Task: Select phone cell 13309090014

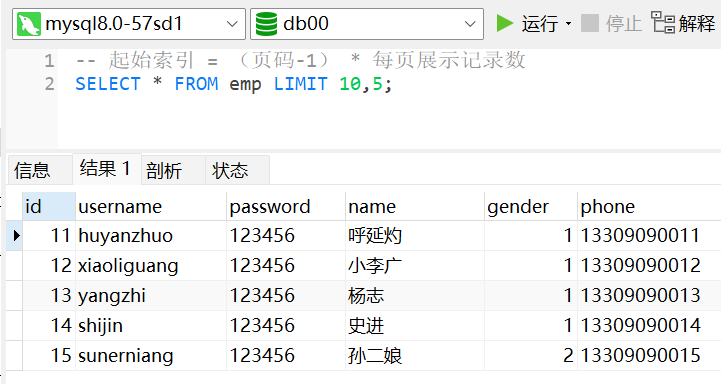Action: click(x=649, y=325)
